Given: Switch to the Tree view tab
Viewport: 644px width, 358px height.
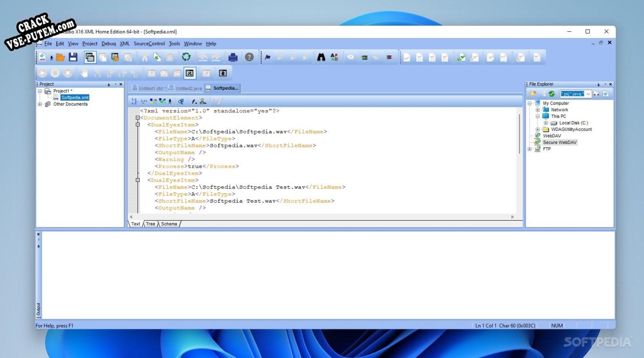Looking at the screenshot, I should (x=150, y=224).
